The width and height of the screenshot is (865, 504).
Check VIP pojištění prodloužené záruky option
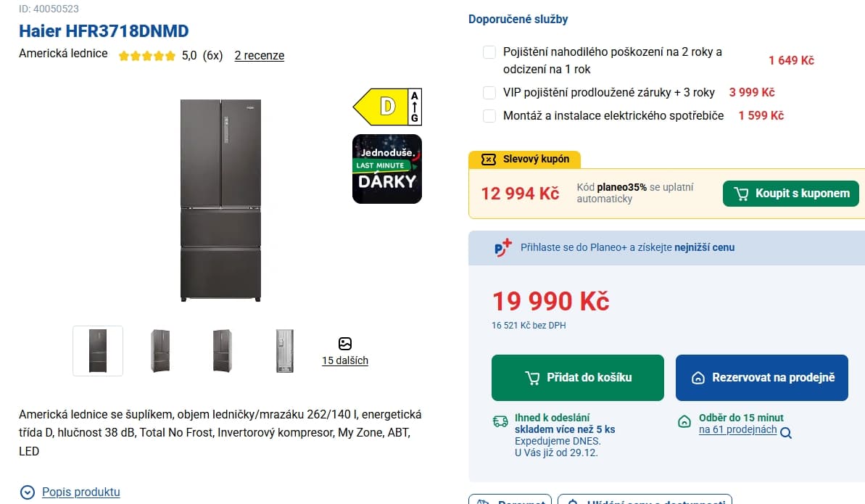pyautogui.click(x=489, y=93)
